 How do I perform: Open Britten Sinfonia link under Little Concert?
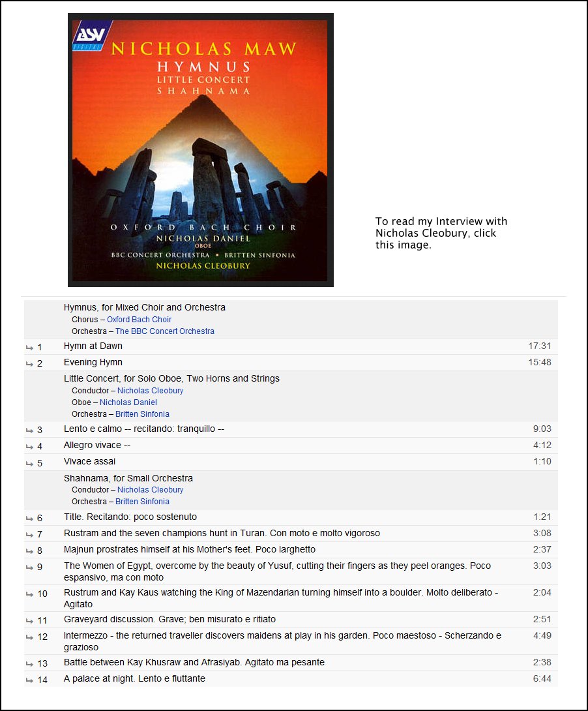tap(142, 414)
